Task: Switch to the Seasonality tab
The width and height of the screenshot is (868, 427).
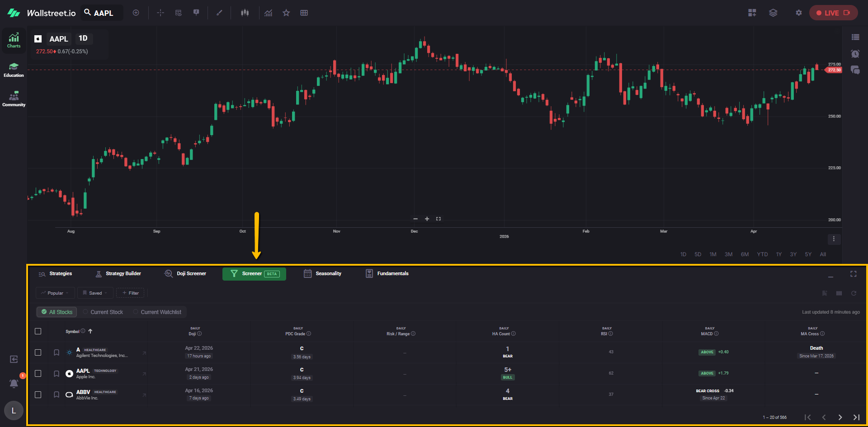Action: coord(322,274)
